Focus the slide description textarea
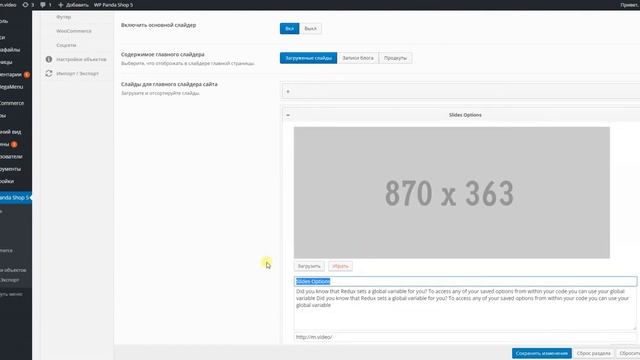Viewport: 640px width, 360px height. point(465,309)
